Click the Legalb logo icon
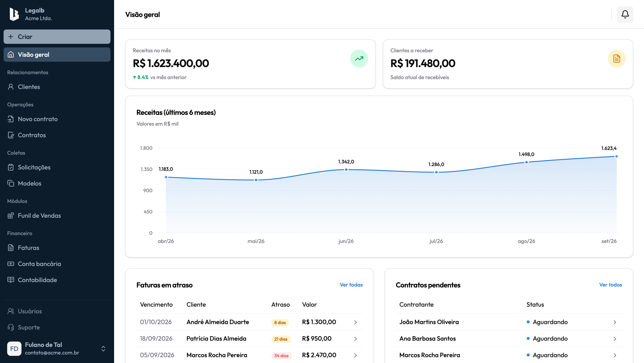This screenshot has height=363, width=644. 14,14
